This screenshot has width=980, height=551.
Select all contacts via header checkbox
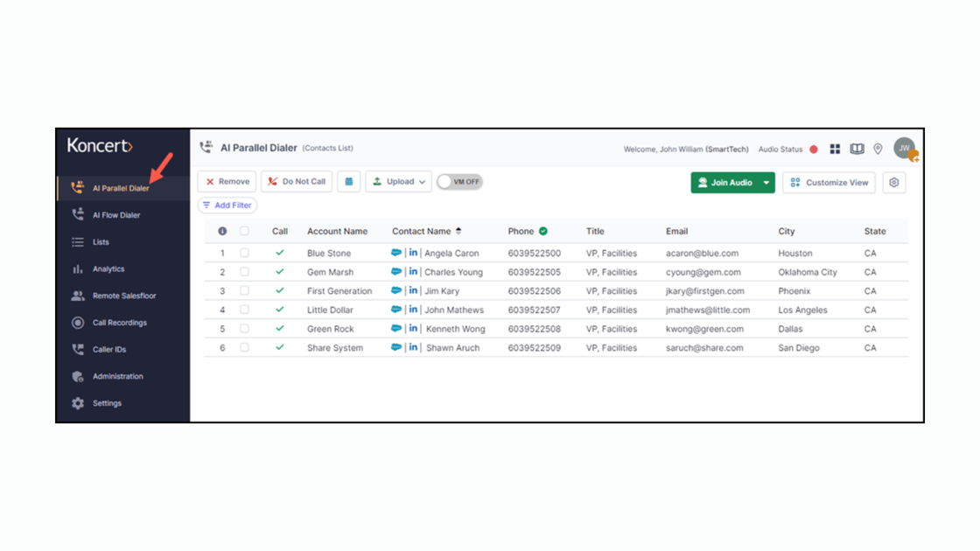tap(245, 231)
